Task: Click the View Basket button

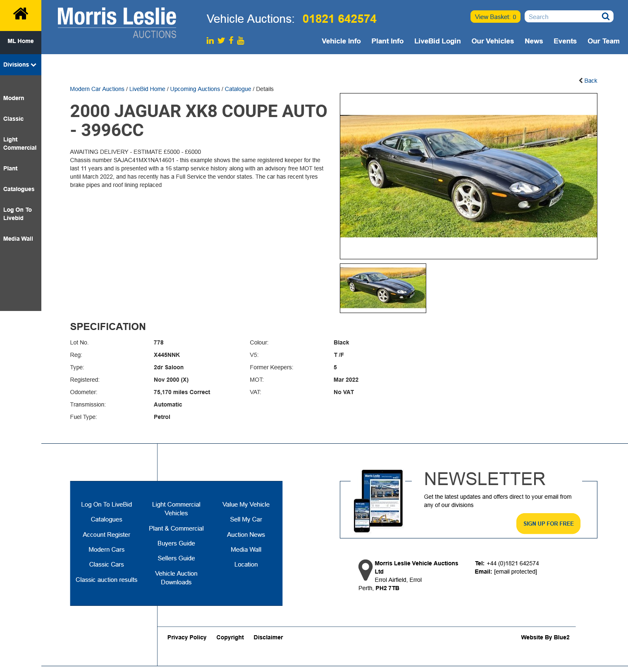Action: pos(495,17)
